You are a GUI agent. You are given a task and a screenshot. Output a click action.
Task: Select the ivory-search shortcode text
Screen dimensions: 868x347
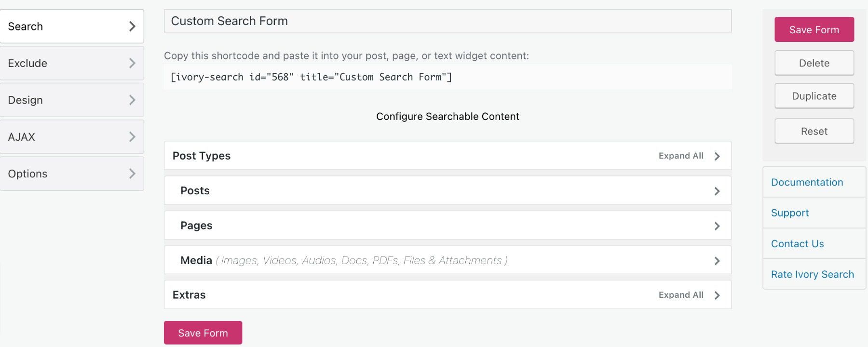[x=311, y=77]
